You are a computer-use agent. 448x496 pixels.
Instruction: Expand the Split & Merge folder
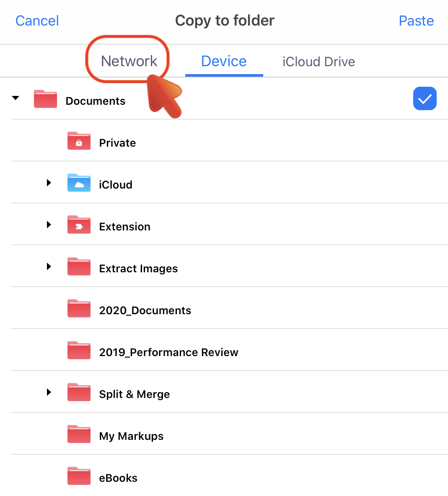pos(49,392)
